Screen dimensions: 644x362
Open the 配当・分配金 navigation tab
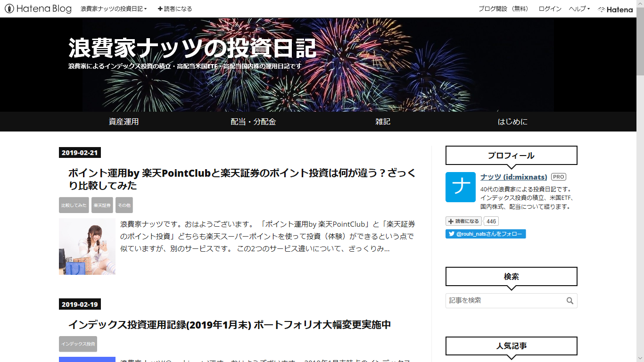tap(253, 122)
